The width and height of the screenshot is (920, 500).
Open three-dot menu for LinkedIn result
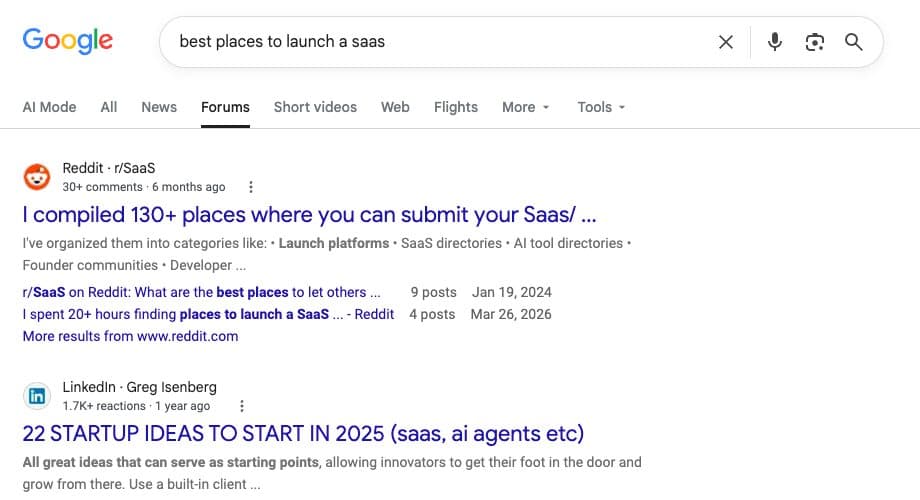(x=242, y=406)
